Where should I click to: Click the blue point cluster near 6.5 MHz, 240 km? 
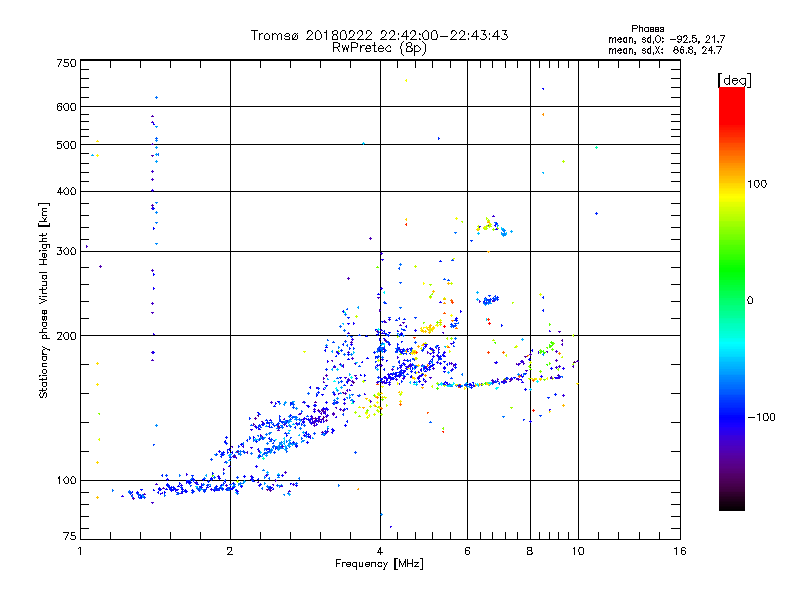click(490, 300)
